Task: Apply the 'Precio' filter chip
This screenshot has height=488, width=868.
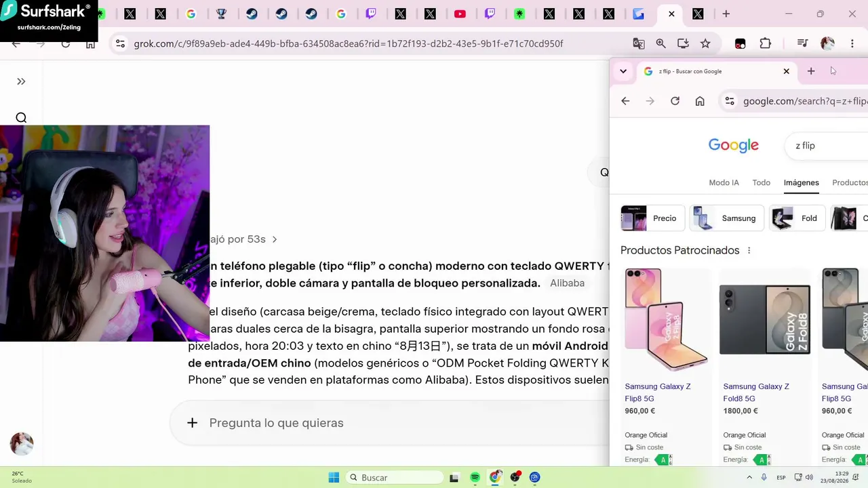Action: [x=652, y=218]
